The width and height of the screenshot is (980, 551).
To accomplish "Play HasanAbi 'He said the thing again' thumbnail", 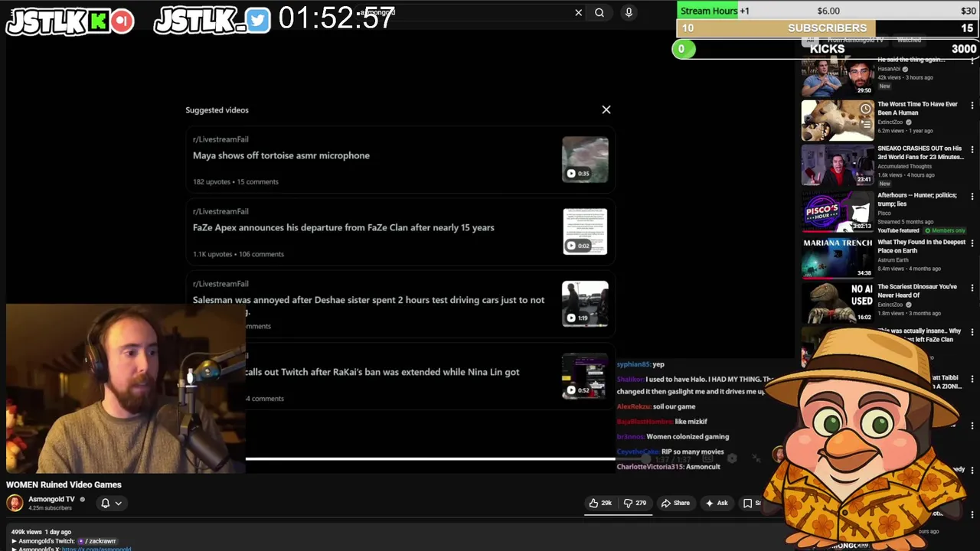I will tap(838, 77).
